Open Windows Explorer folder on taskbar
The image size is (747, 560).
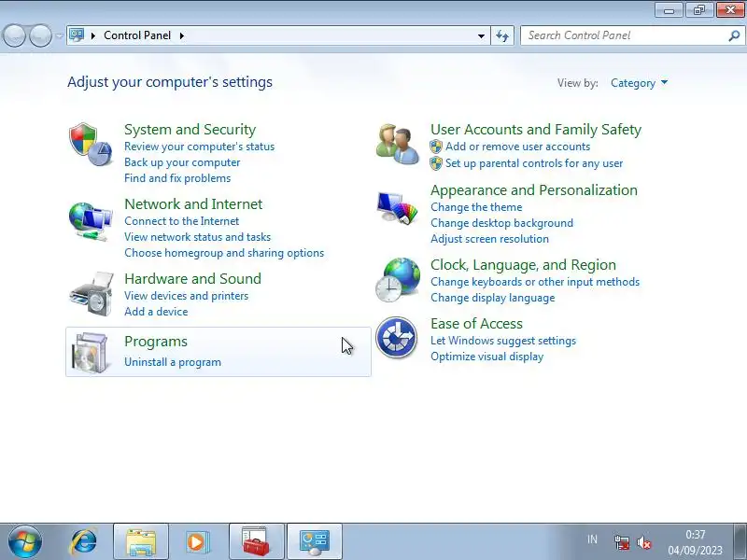click(x=141, y=541)
